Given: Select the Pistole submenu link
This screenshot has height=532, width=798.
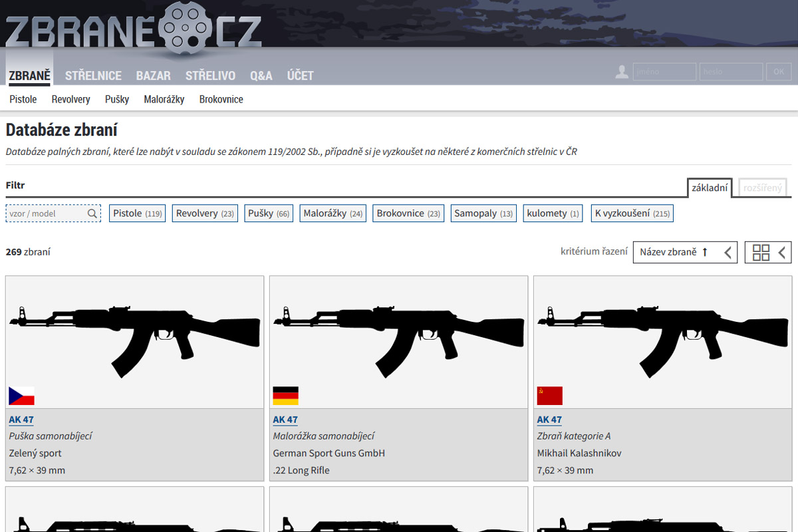Looking at the screenshot, I should tap(23, 99).
